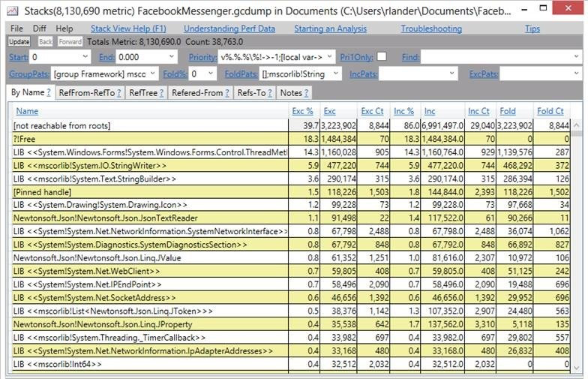The image size is (588, 379).
Task: Click the table scrollbar down arrow
Action: (x=576, y=368)
